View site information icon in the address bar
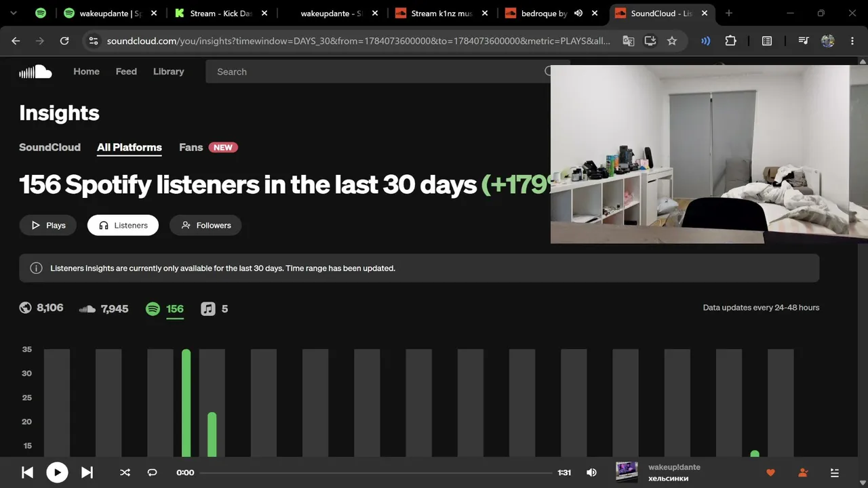The image size is (868, 488). (x=94, y=41)
